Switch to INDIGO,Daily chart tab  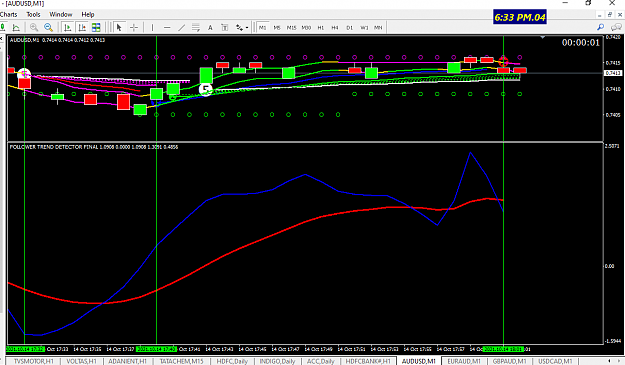pyautogui.click(x=277, y=361)
